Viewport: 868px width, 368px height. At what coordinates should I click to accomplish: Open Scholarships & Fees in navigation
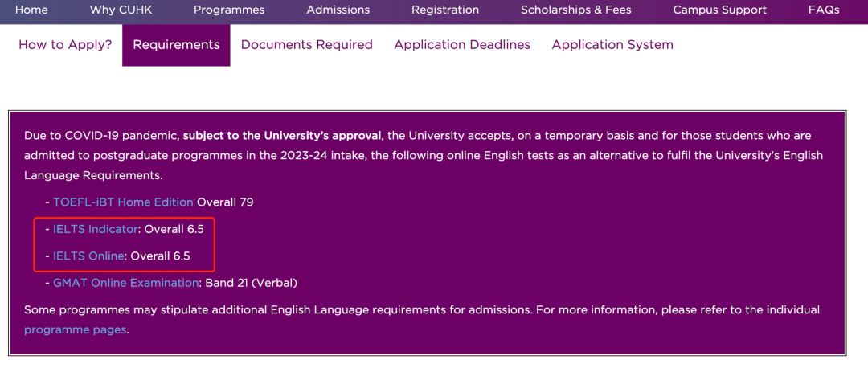[x=575, y=10]
